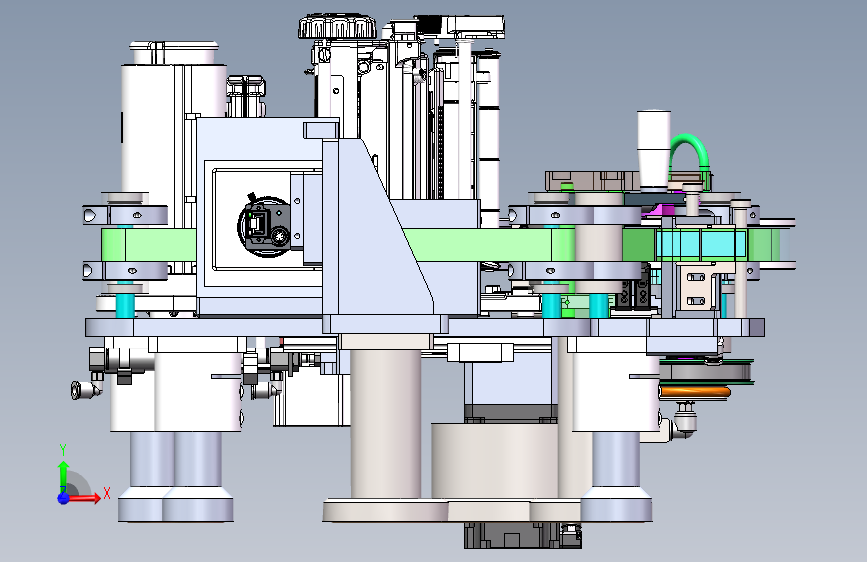This screenshot has width=867, height=562.
Task: Select the green curved tube at upper right
Action: coord(690,155)
